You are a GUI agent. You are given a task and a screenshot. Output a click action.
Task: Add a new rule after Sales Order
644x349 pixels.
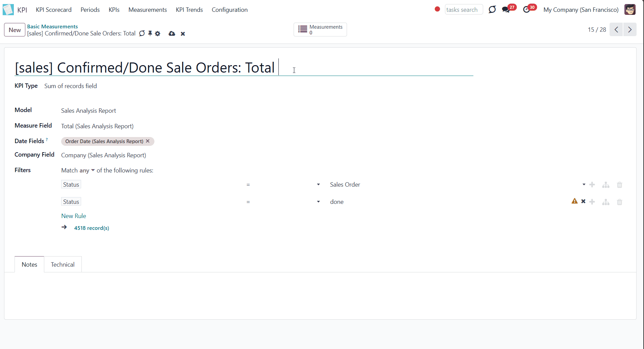592,185
